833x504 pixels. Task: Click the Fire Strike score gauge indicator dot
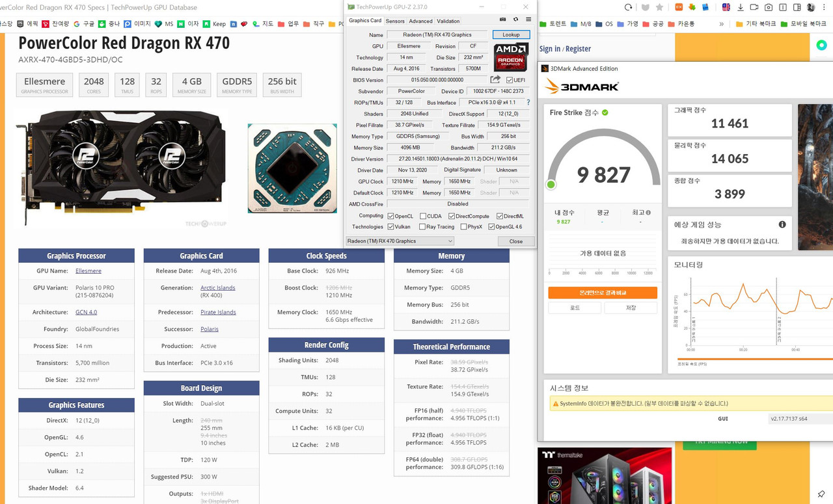tap(551, 185)
